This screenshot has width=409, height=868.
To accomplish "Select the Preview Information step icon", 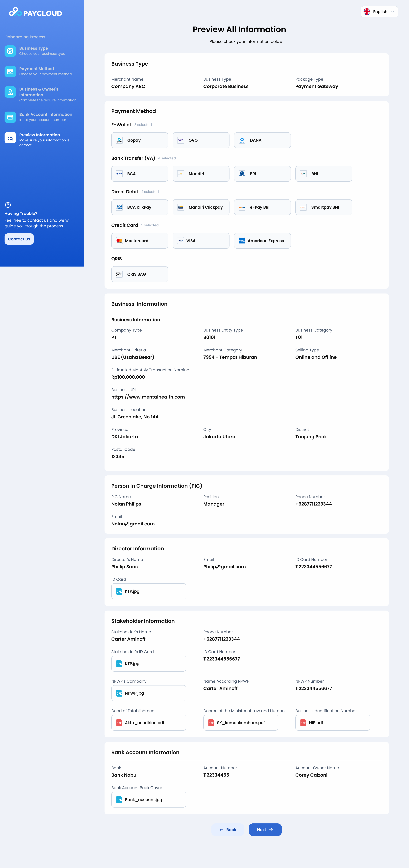I will coord(10,138).
